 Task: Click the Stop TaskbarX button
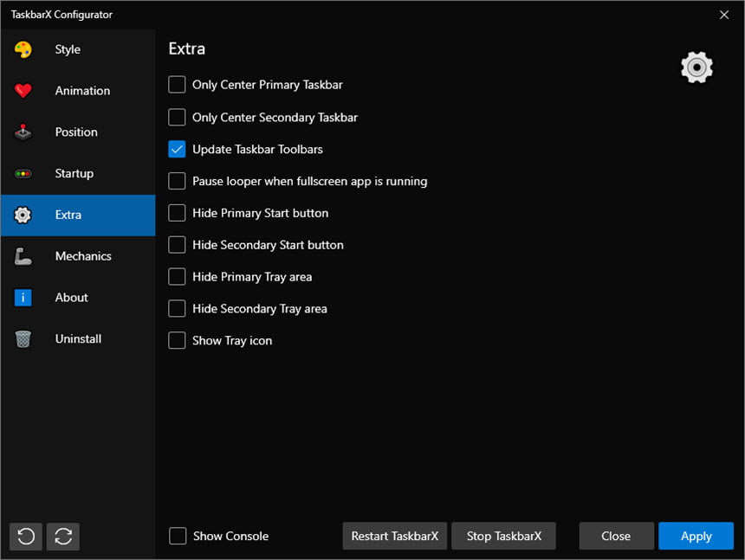503,537
